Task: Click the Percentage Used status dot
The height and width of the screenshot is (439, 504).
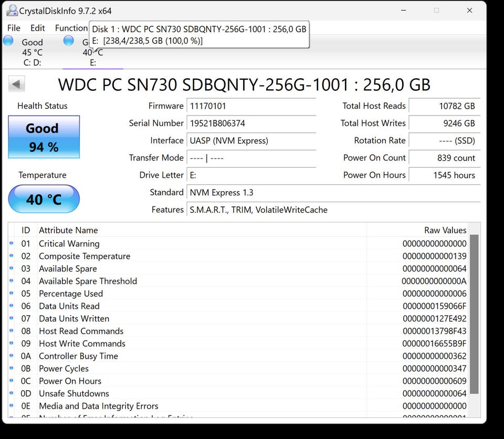Action: click(x=12, y=293)
